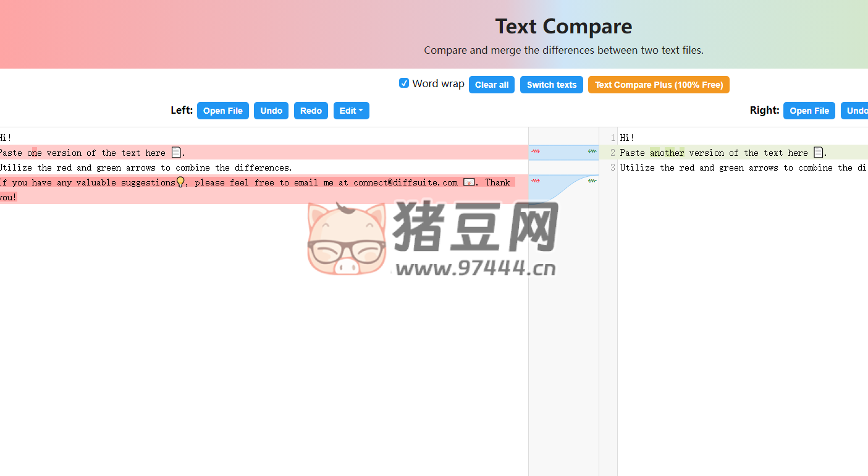The image size is (868, 476).
Task: Click line number 2 in the right pane gutter
Action: tap(612, 152)
